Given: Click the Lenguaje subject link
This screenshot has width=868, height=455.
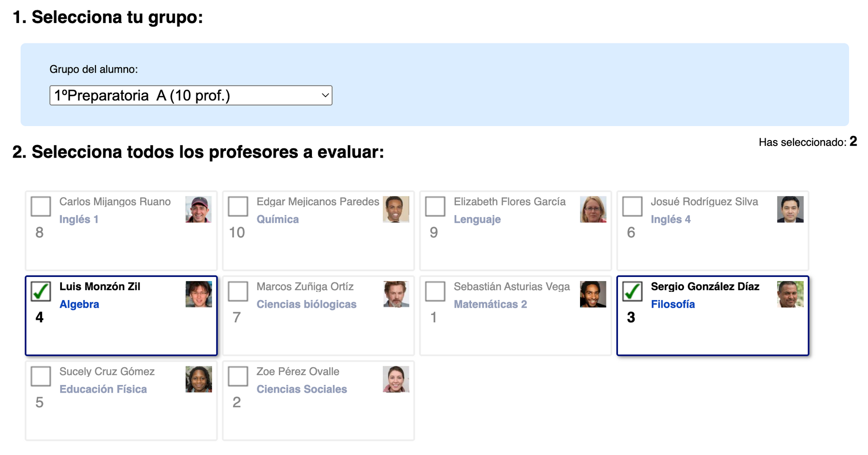Looking at the screenshot, I should [x=477, y=219].
